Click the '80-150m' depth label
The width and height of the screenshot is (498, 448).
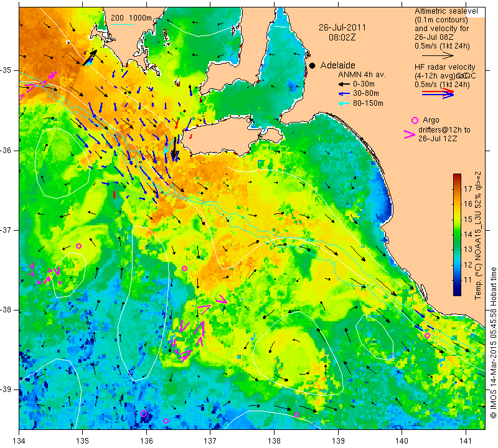(x=368, y=103)
